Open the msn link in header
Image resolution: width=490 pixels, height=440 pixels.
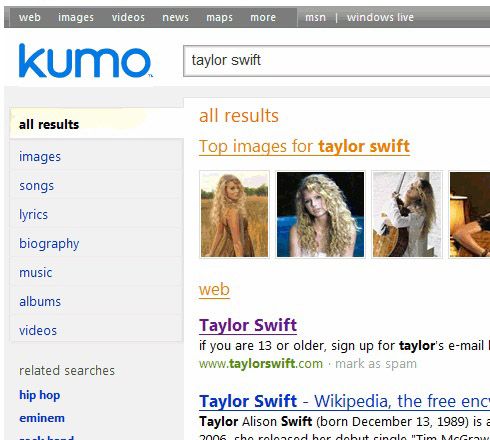tap(315, 17)
